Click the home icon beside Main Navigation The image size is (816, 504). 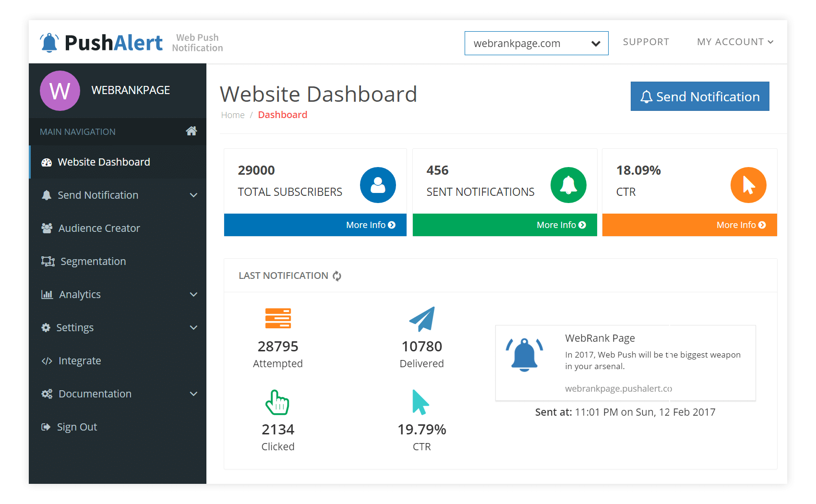coord(192,130)
